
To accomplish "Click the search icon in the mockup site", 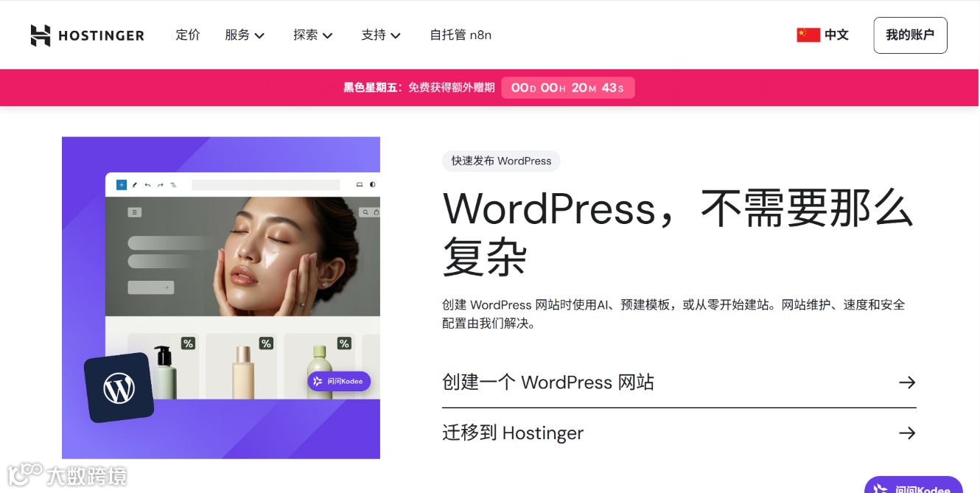I will pos(365,212).
